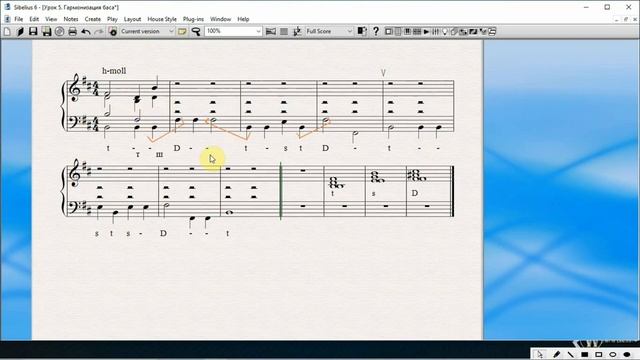Toggle the Compare window icon
Screen dimensions: 640x360
point(463,31)
